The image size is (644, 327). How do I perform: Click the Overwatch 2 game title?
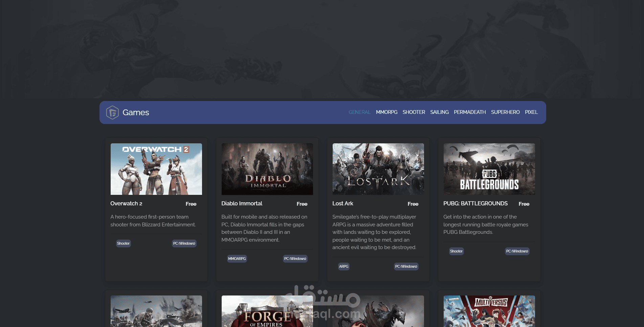[x=126, y=203]
